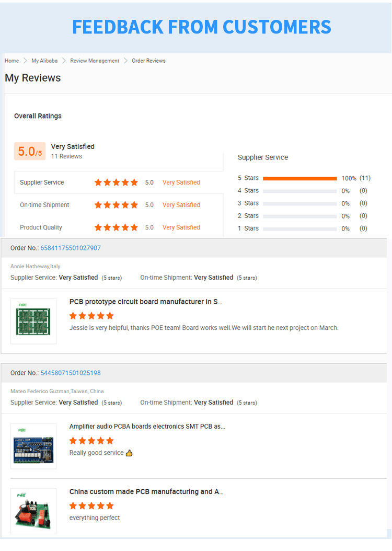Click the Supplier Service star rating

click(x=116, y=182)
